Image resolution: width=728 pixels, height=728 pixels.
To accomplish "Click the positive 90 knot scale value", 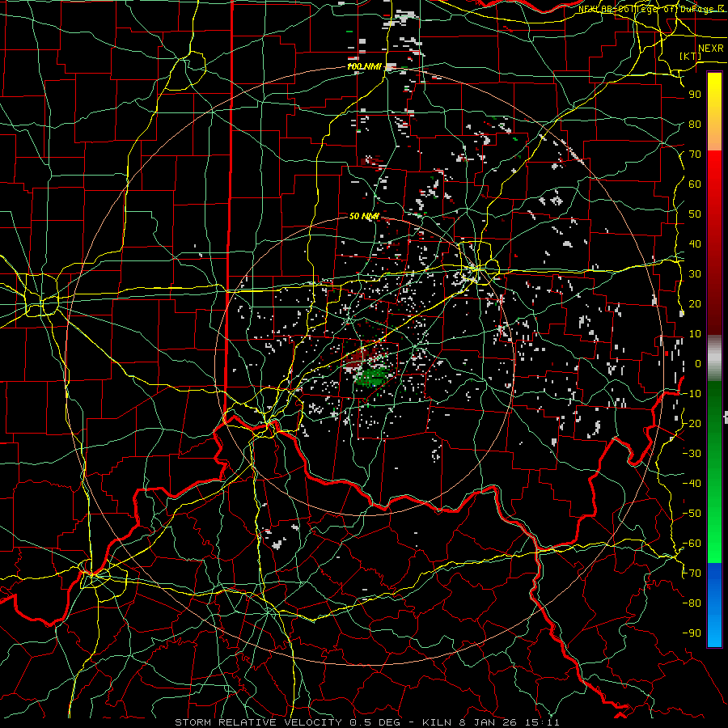I will [x=695, y=95].
